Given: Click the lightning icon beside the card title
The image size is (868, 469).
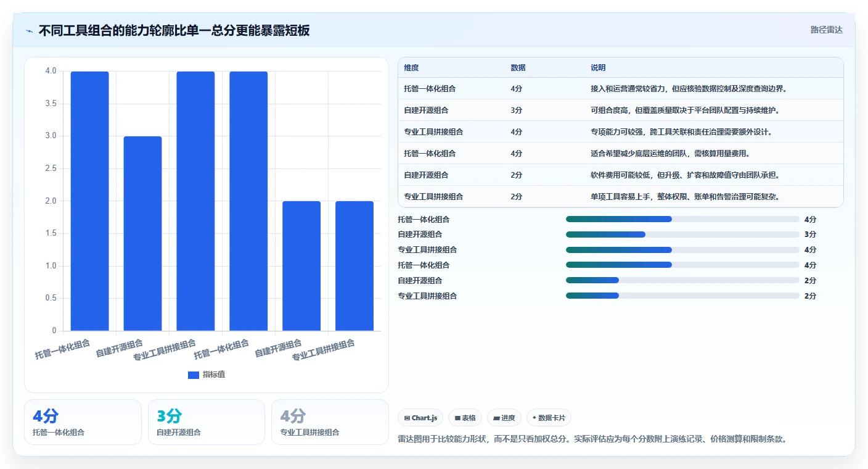Looking at the screenshot, I should point(29,31).
